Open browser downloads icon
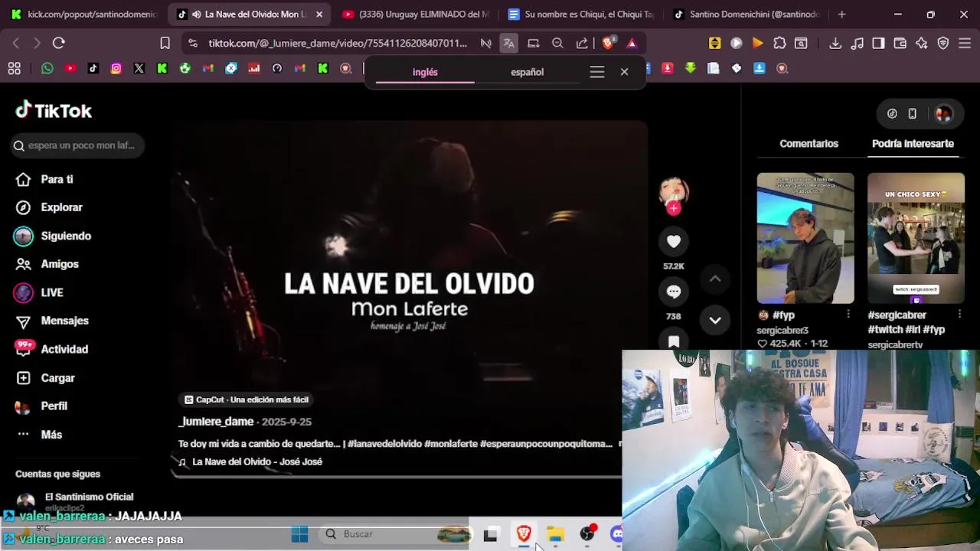Screen dimensions: 980x551 pyautogui.click(x=835, y=43)
